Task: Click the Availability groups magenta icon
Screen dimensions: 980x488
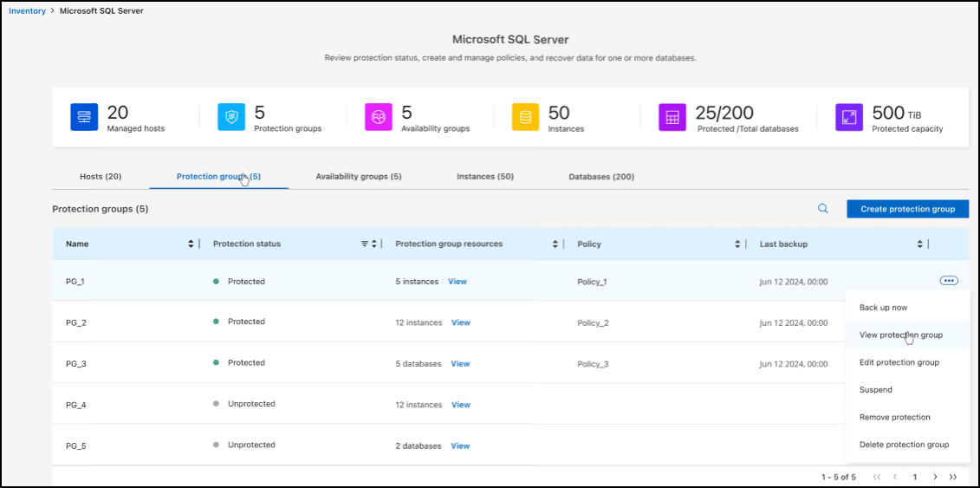Action: (x=379, y=117)
